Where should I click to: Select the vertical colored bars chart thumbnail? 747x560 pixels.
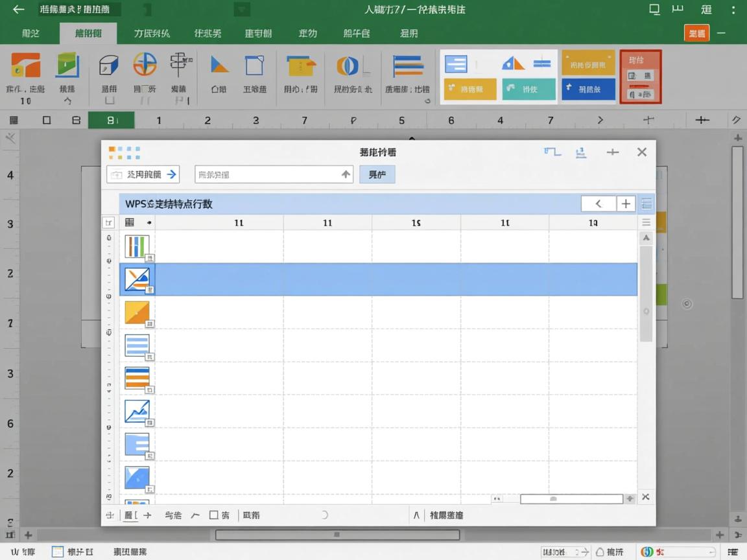[x=137, y=246]
